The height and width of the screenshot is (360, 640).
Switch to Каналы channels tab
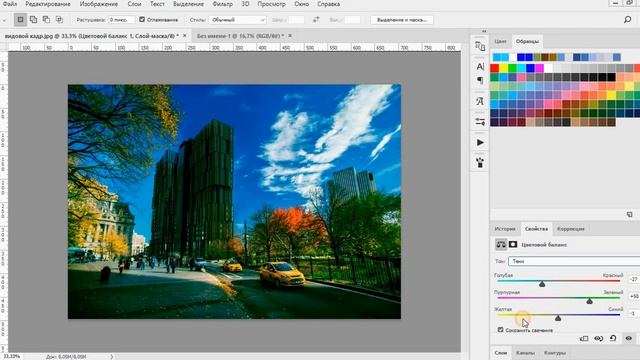(x=525, y=353)
